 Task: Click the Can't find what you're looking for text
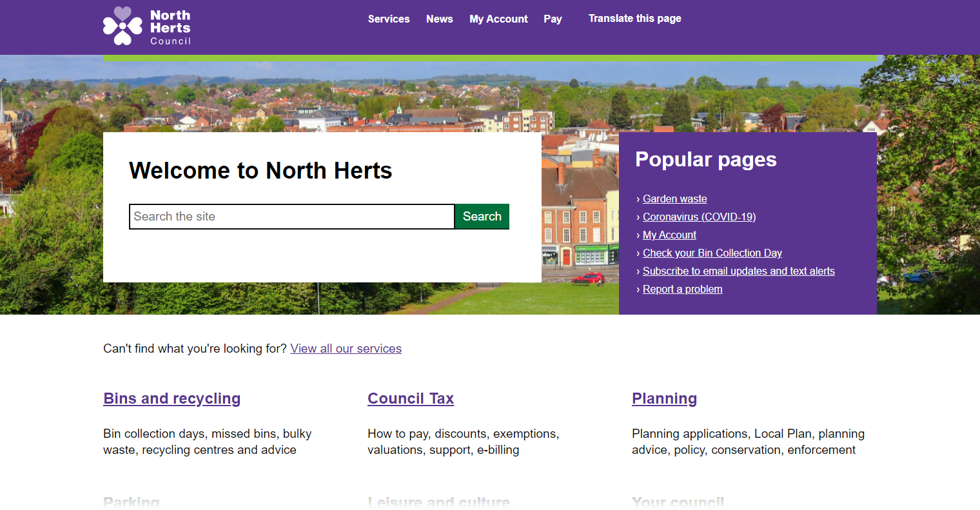tap(195, 349)
